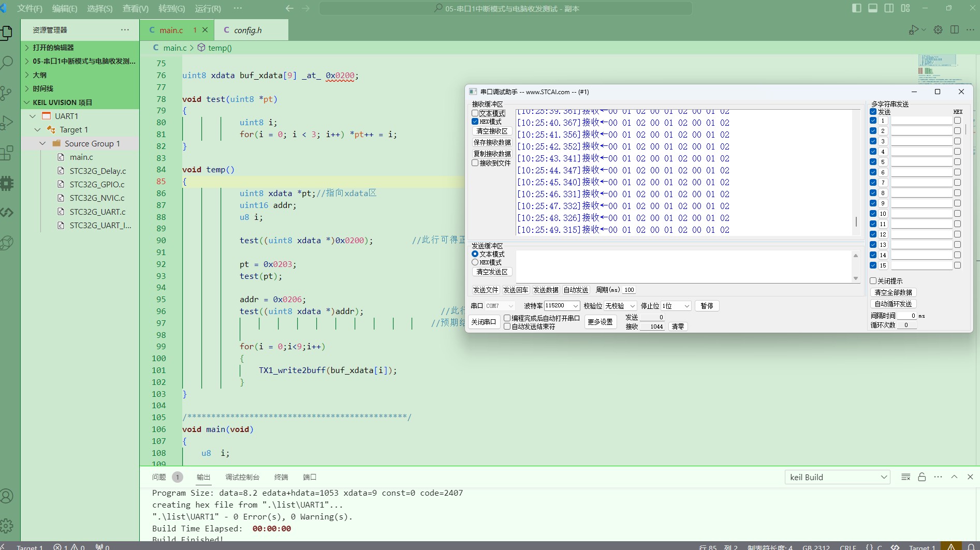
Task: Click errors and warnings status indicator
Action: point(69,547)
